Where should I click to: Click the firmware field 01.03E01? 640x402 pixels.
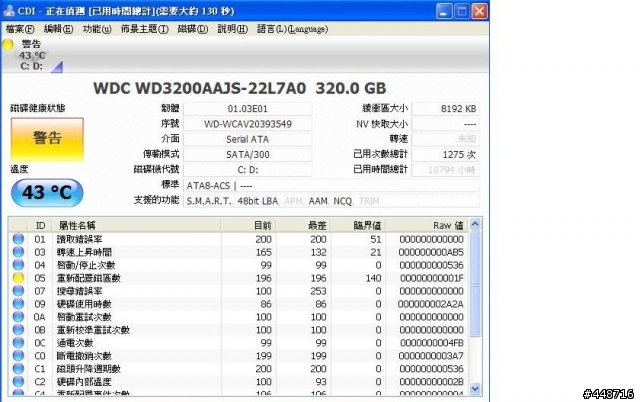coord(248,109)
